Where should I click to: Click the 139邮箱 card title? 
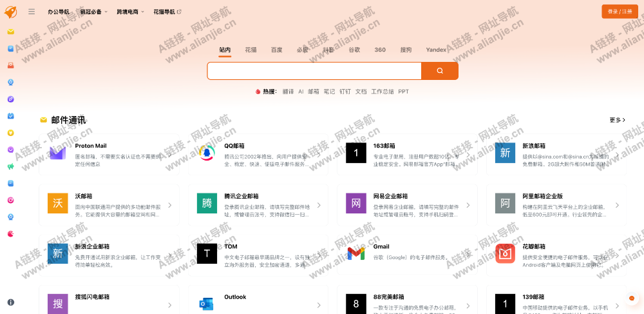(x=533, y=297)
